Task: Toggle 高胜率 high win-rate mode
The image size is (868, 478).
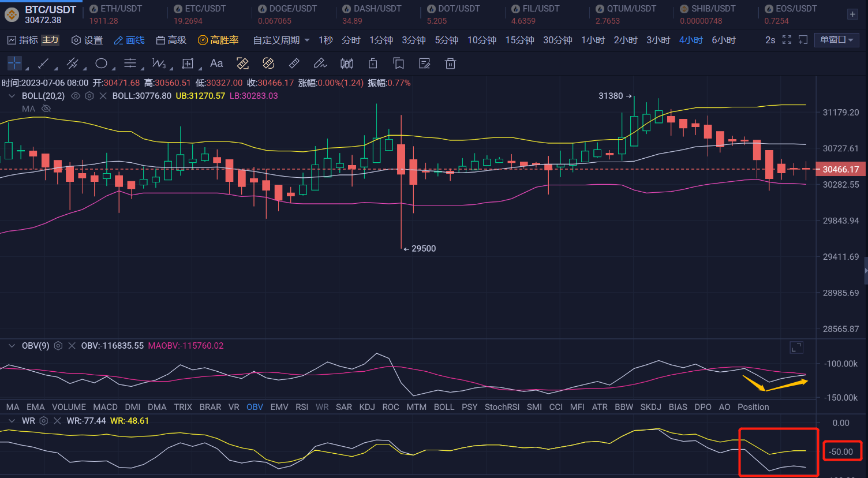Action: [x=218, y=40]
